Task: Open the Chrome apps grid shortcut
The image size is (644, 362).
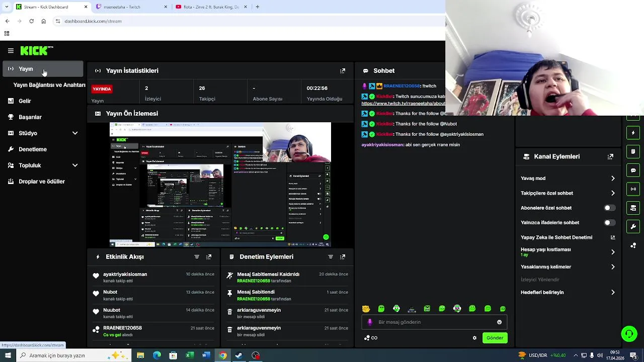Action: click(7, 34)
